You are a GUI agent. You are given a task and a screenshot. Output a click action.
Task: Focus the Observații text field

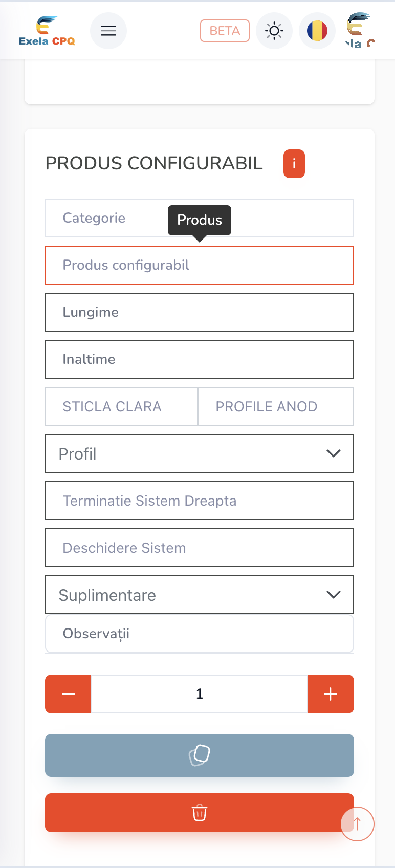pyautogui.click(x=200, y=634)
